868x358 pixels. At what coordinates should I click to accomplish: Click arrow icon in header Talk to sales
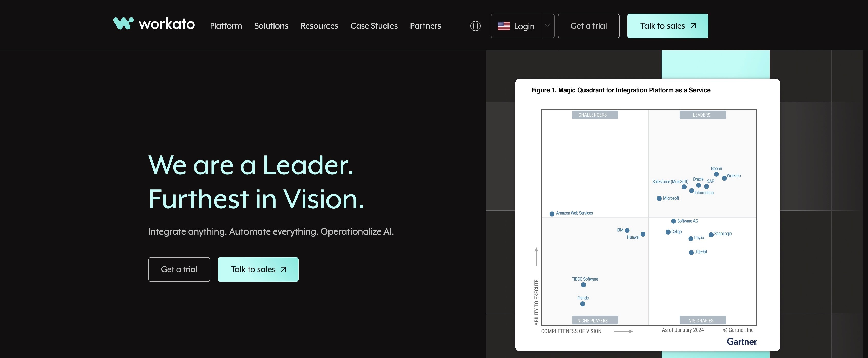(x=693, y=26)
